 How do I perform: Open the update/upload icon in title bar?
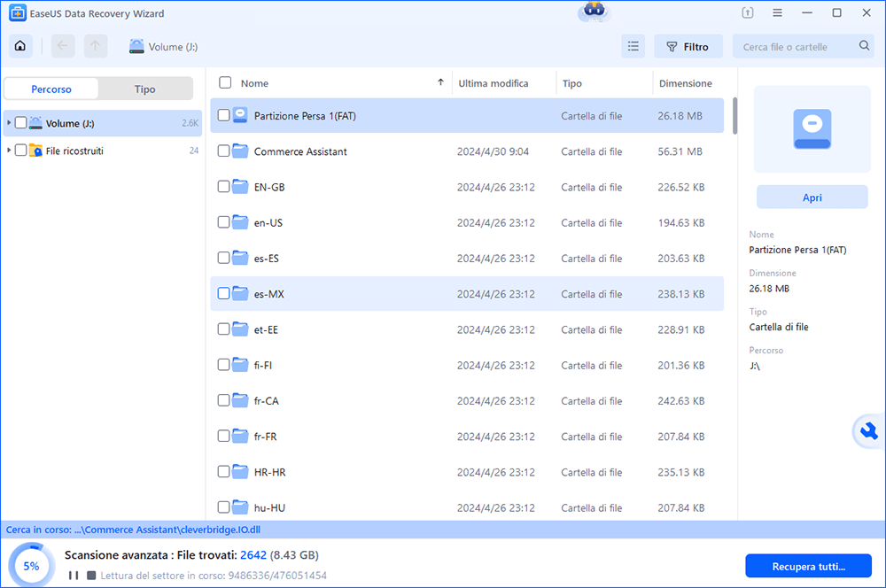click(x=748, y=13)
